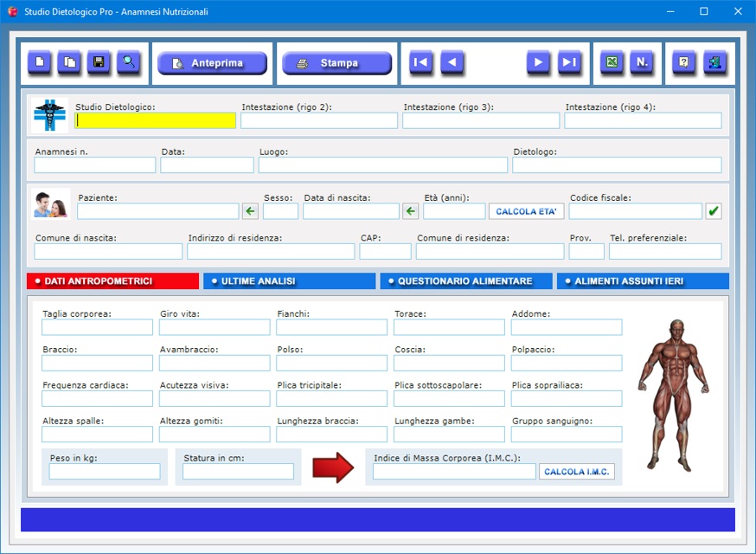The height and width of the screenshot is (554, 756).
Task: Click the Statura in cm field
Action: pos(238,472)
